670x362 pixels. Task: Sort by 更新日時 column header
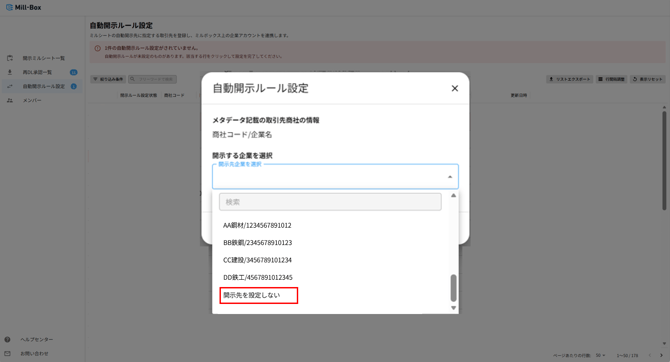coord(519,95)
